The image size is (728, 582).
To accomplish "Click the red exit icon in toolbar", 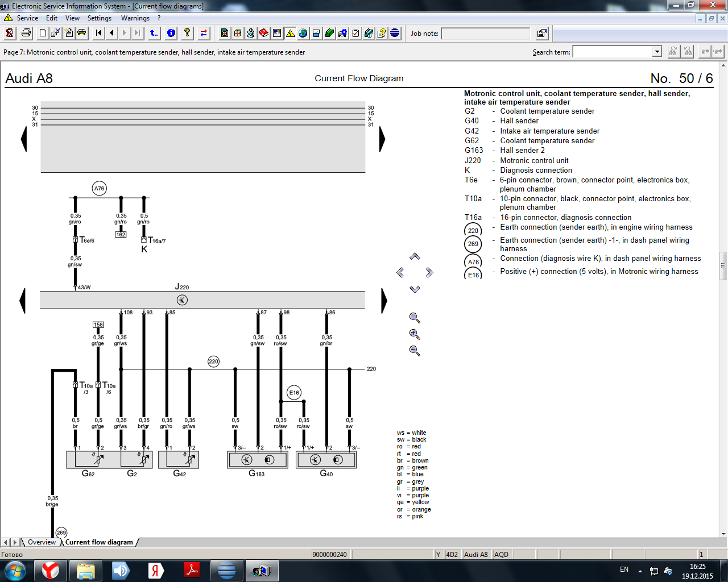I will point(10,33).
